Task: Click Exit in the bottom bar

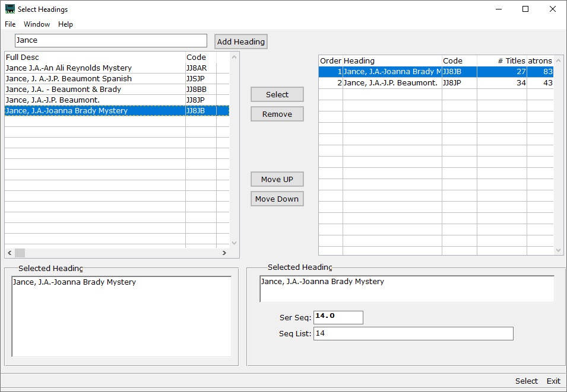Action: 553,381
